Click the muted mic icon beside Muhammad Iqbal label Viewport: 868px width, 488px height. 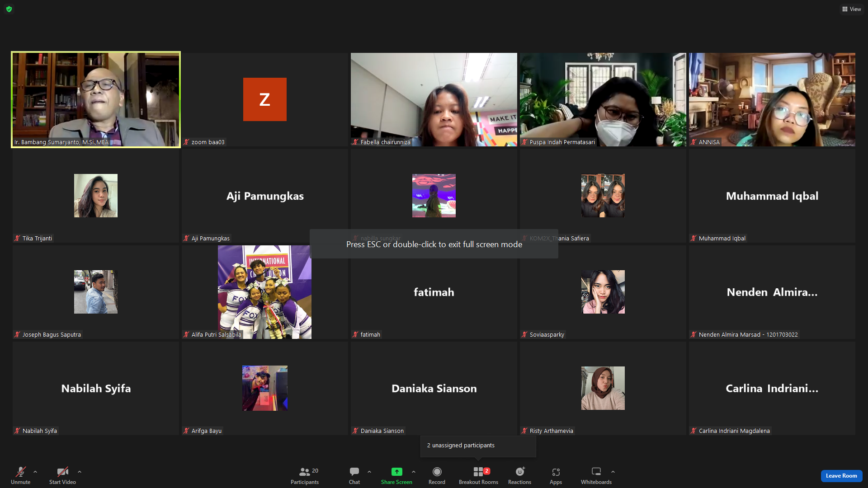coord(693,238)
